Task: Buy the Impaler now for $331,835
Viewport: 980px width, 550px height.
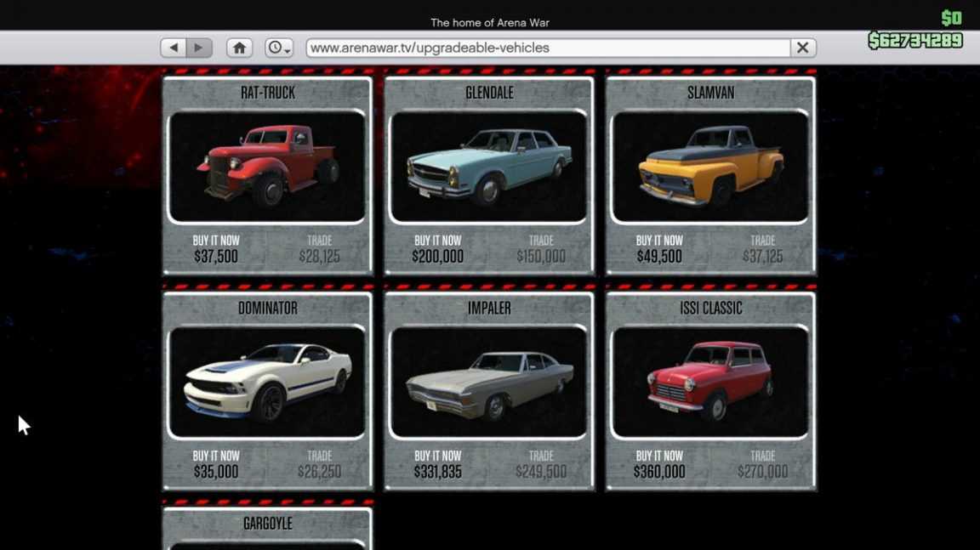Action: [x=437, y=464]
